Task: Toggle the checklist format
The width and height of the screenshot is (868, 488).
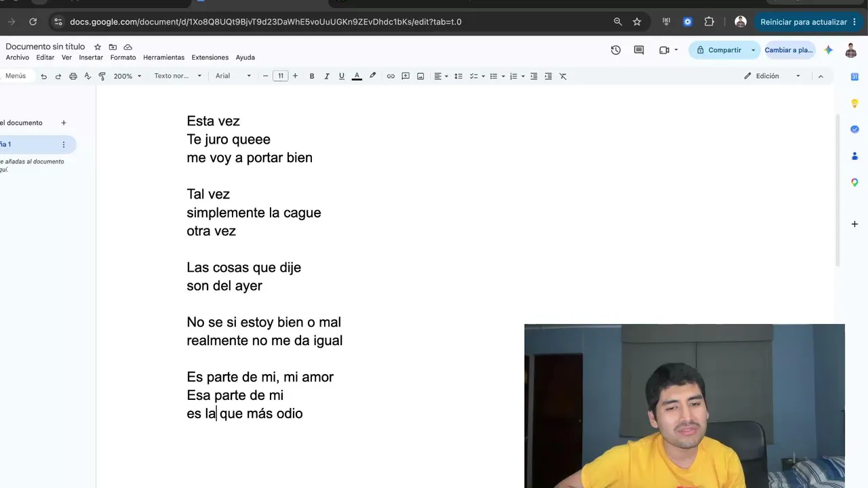Action: [x=474, y=77]
